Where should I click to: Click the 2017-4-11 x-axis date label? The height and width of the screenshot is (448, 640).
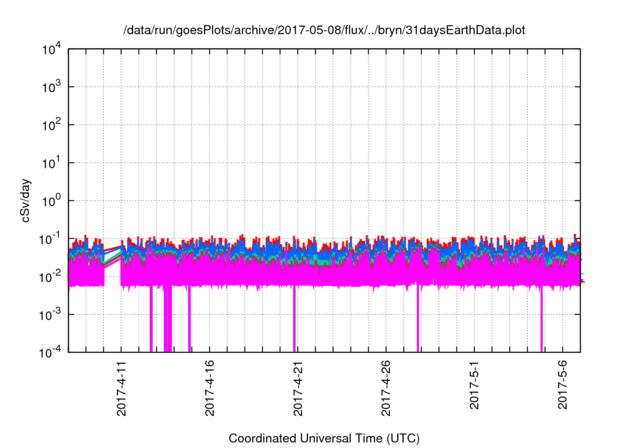[x=121, y=388]
